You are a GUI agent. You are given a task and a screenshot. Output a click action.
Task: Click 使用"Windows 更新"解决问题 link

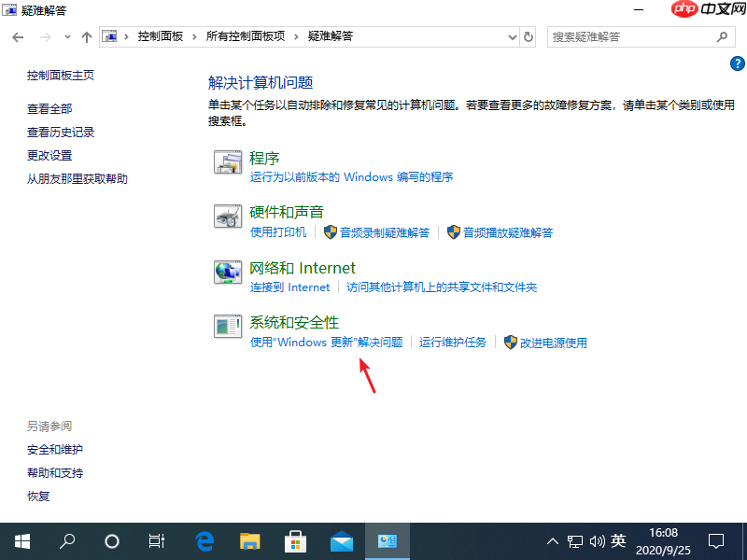(327, 342)
